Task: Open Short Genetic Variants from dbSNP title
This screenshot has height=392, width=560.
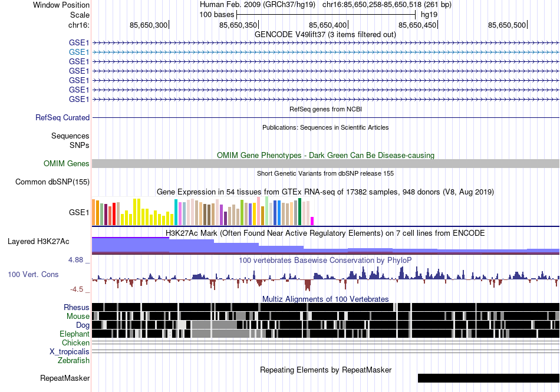Action: pyautogui.click(x=325, y=173)
